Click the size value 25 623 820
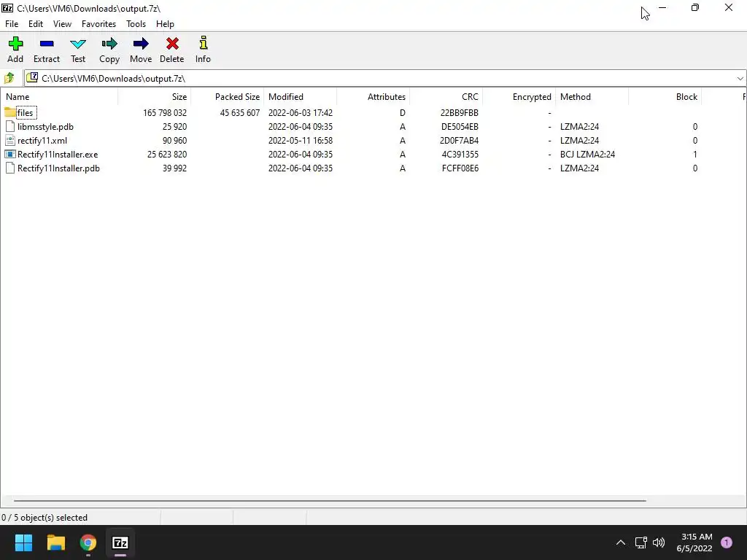 [167, 155]
